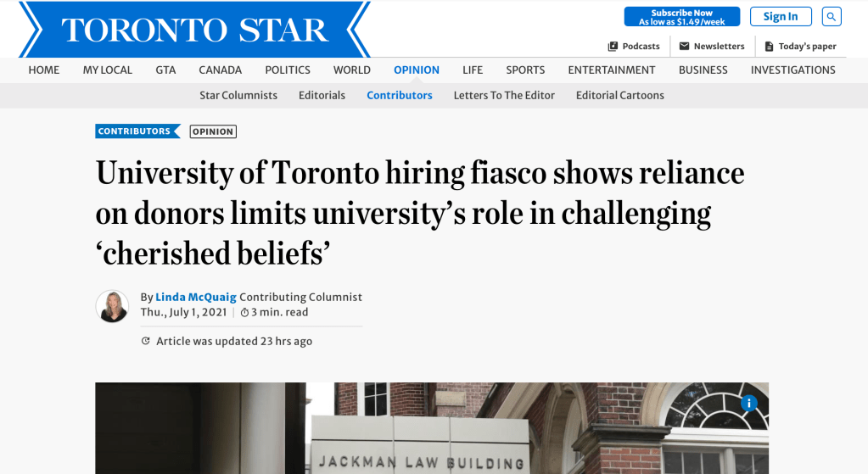Viewport: 868px width, 474px height.
Task: Click Linda McQuaig's author photo
Action: pyautogui.click(x=113, y=306)
